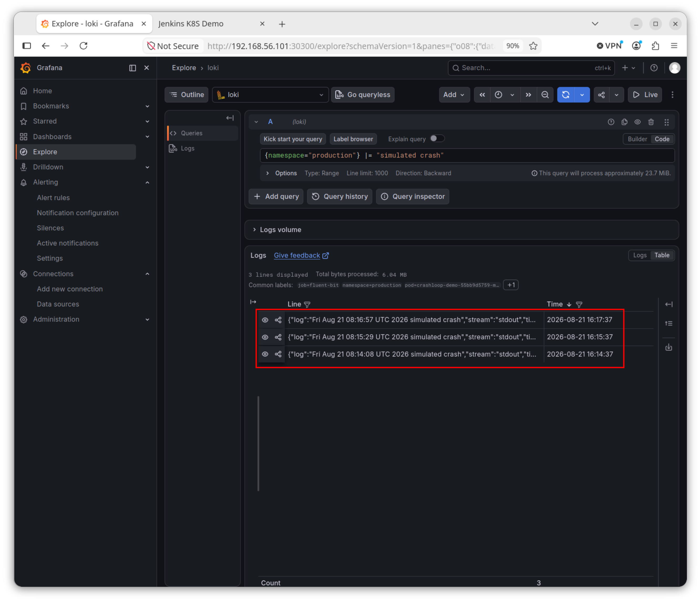Open the Give feedback link
Screen dimensions: 700x602
click(301, 256)
